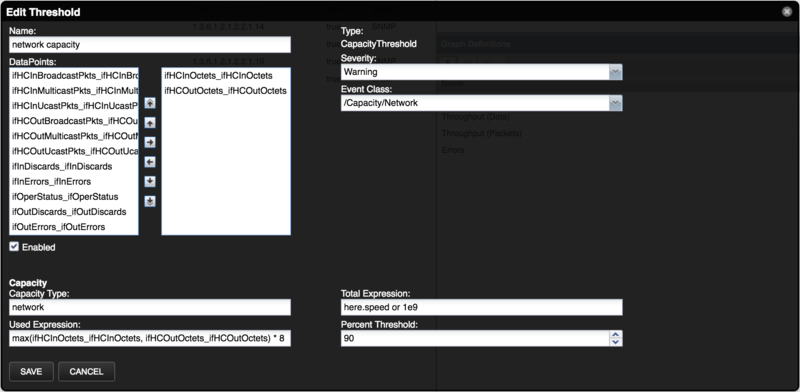The image size is (800, 392).
Task: Click Throughput (Data) graph in background panel
Action: click(476, 117)
